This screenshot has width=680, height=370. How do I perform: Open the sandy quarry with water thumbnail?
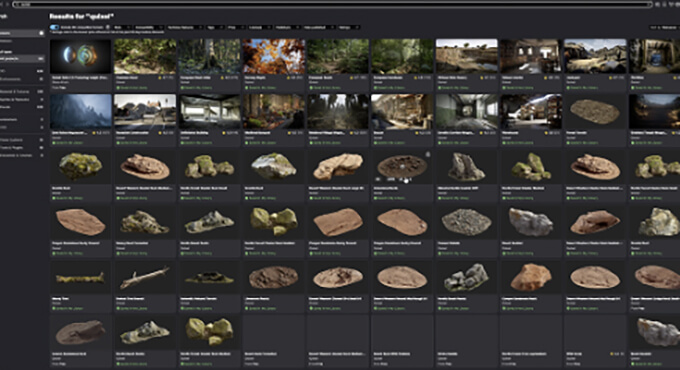tap(466, 56)
